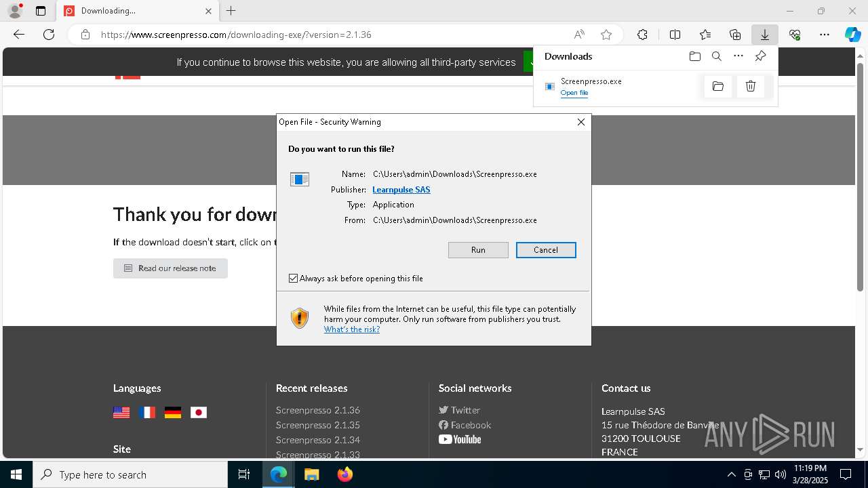Screen dimensions: 868x488
Task: Open the tab actions menu icon
Action: click(x=41, y=11)
